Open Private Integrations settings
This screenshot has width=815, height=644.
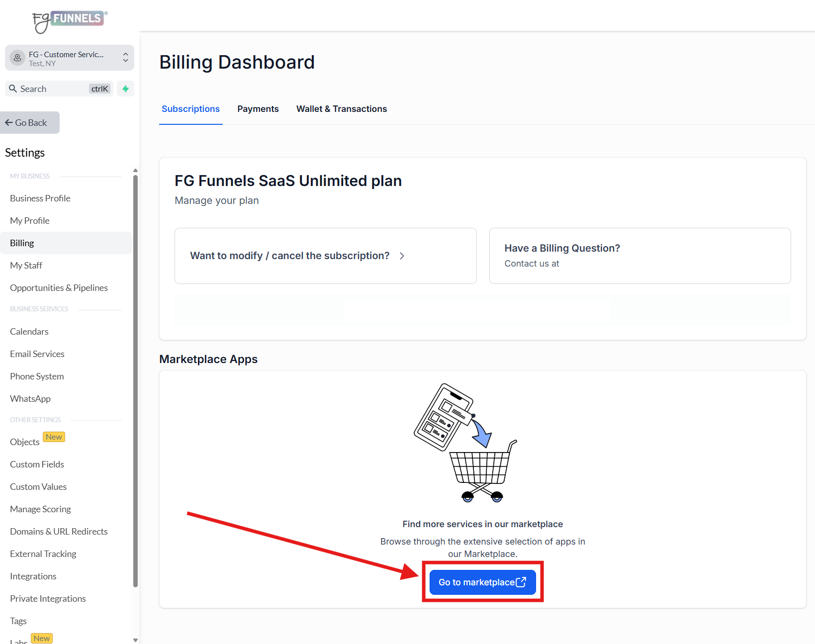click(x=48, y=598)
